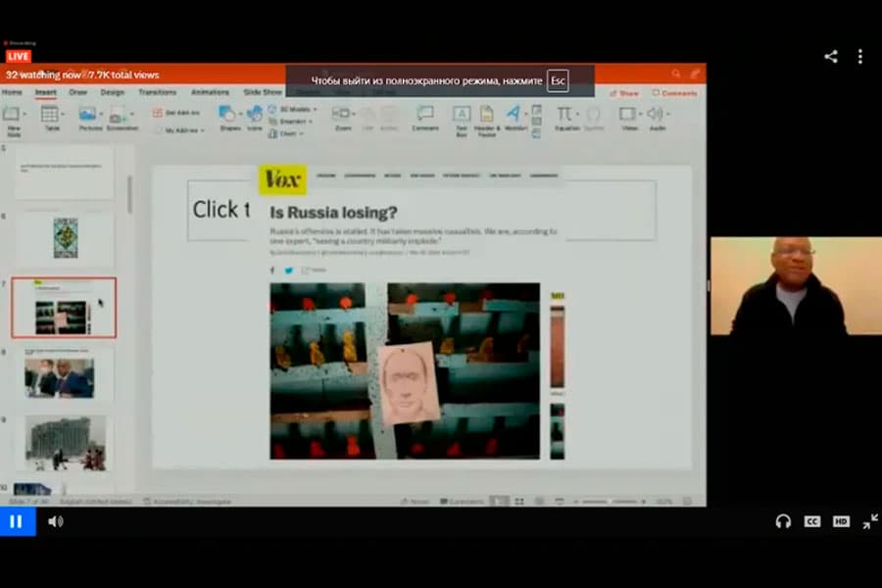Open the three-dot more options menu
This screenshot has width=882, height=588.
(x=860, y=56)
